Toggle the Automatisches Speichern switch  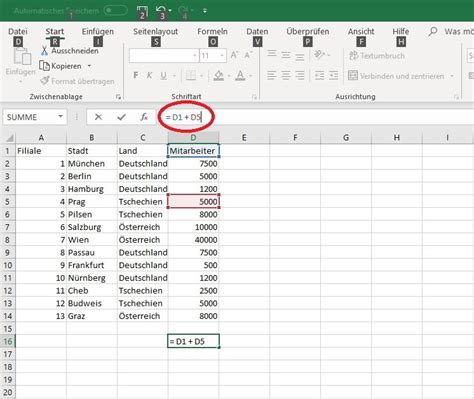tap(115, 10)
